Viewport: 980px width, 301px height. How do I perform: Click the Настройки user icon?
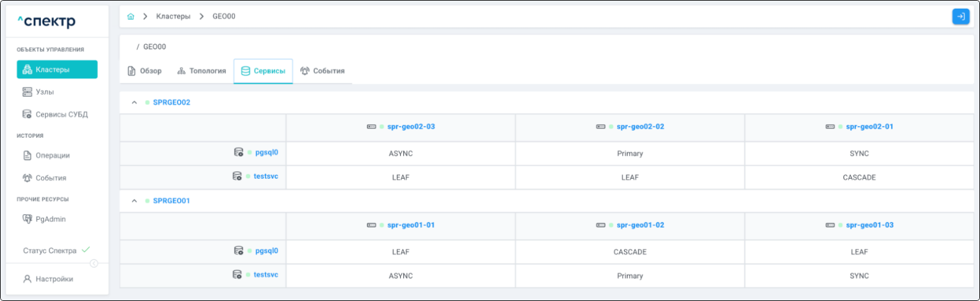[27, 279]
